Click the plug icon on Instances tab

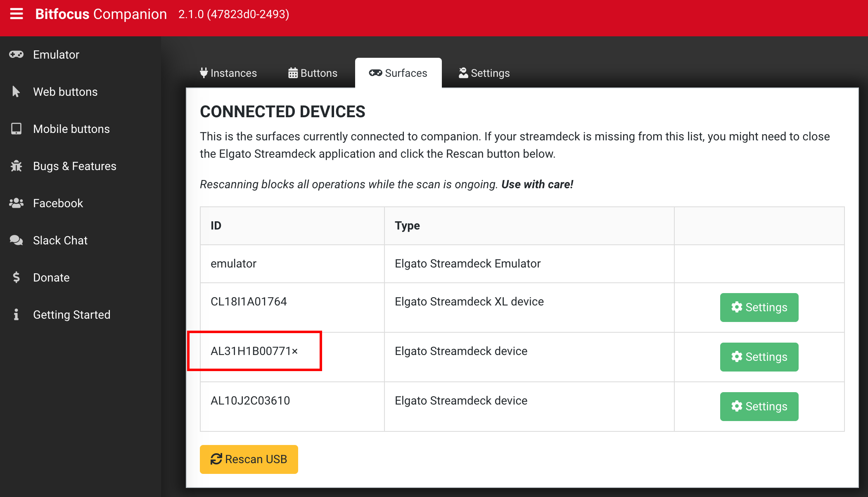[x=204, y=73]
